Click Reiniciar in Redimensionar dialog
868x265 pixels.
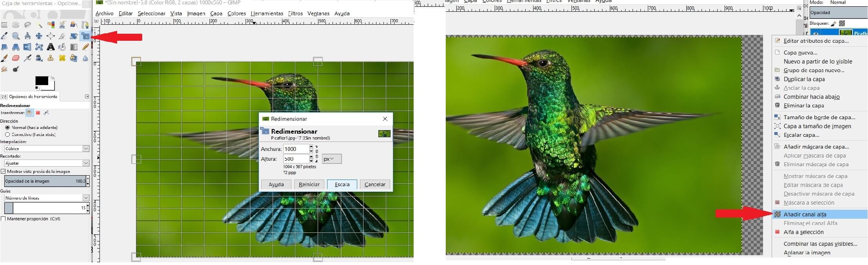309,184
